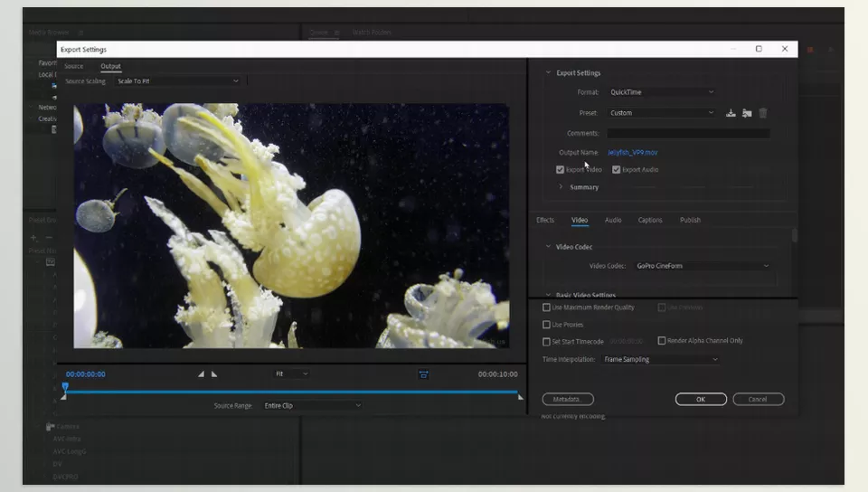Image resolution: width=868 pixels, height=492 pixels.
Task: Enable Render Alpha Channel Only
Action: [662, 340]
